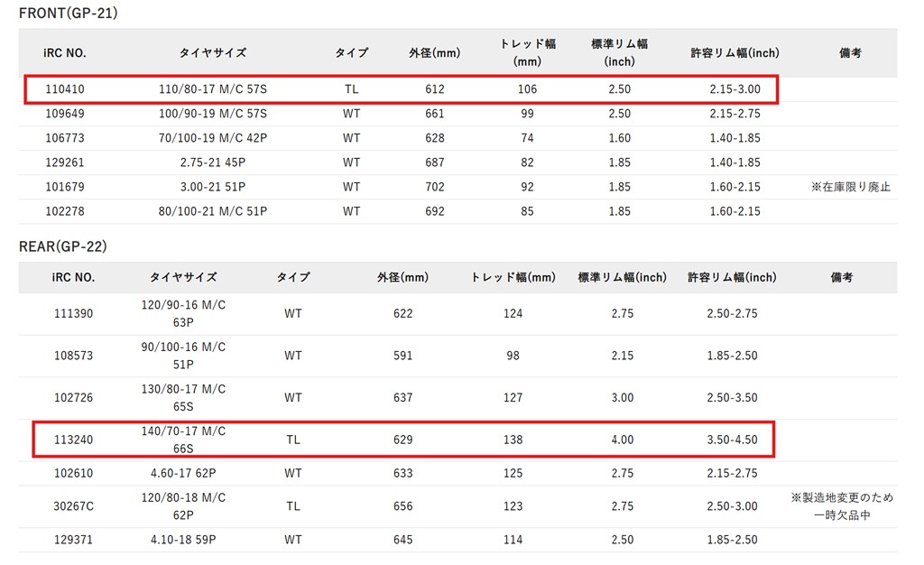Click outer diameter value 629
The height and width of the screenshot is (565, 924).
click(x=403, y=440)
